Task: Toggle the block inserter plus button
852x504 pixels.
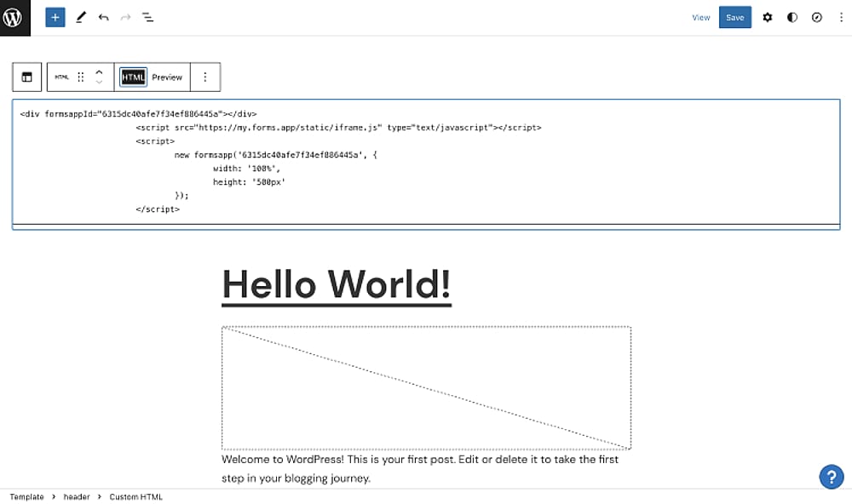Action: (55, 17)
